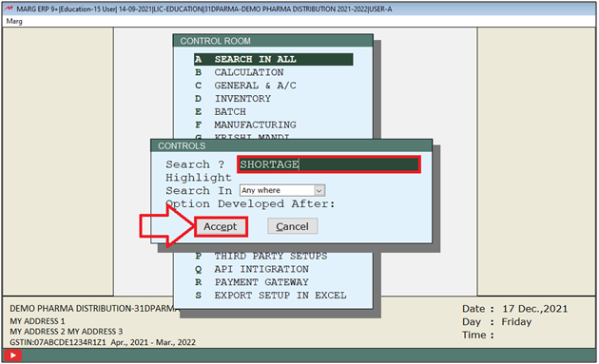This screenshot has height=364, width=599.
Task: Open the Marg menu
Action: tap(14, 22)
